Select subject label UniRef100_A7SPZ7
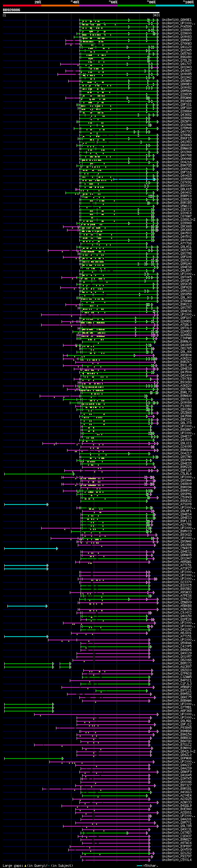 (x=176, y=569)
